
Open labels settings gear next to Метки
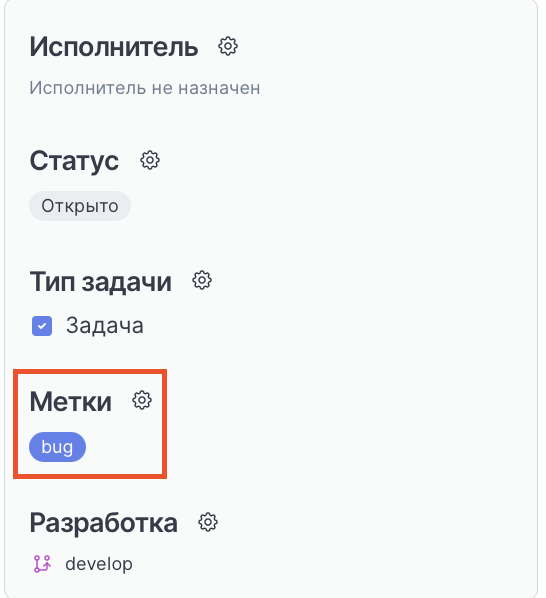coord(142,400)
